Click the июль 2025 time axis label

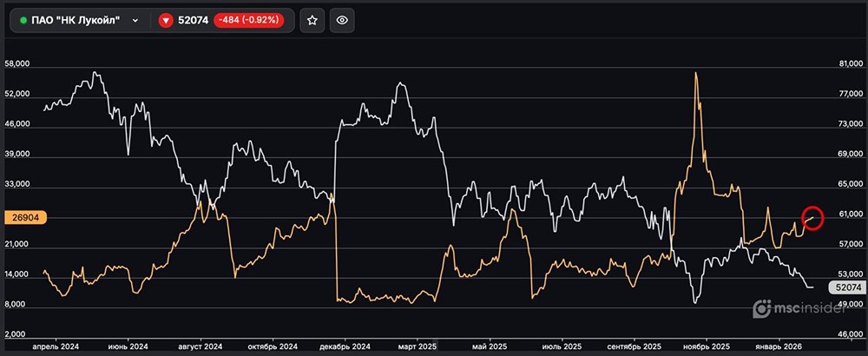562,346
